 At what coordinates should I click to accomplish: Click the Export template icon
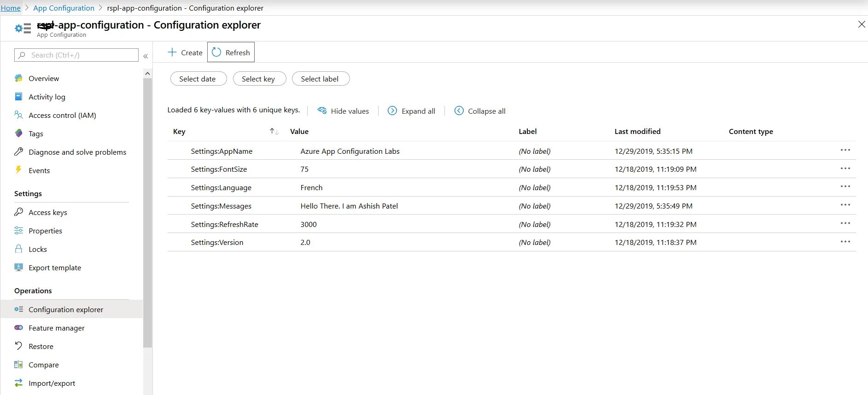coord(18,267)
